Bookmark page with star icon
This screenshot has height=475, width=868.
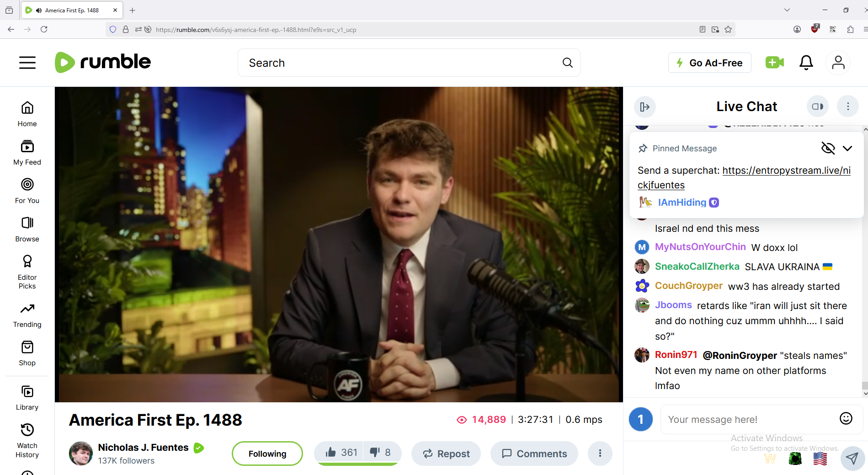tap(728, 29)
